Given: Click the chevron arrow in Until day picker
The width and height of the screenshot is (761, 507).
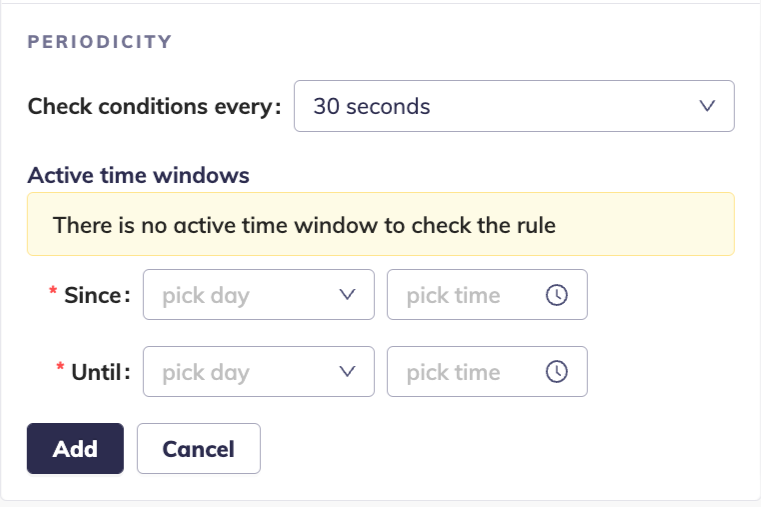Looking at the screenshot, I should pos(348,372).
